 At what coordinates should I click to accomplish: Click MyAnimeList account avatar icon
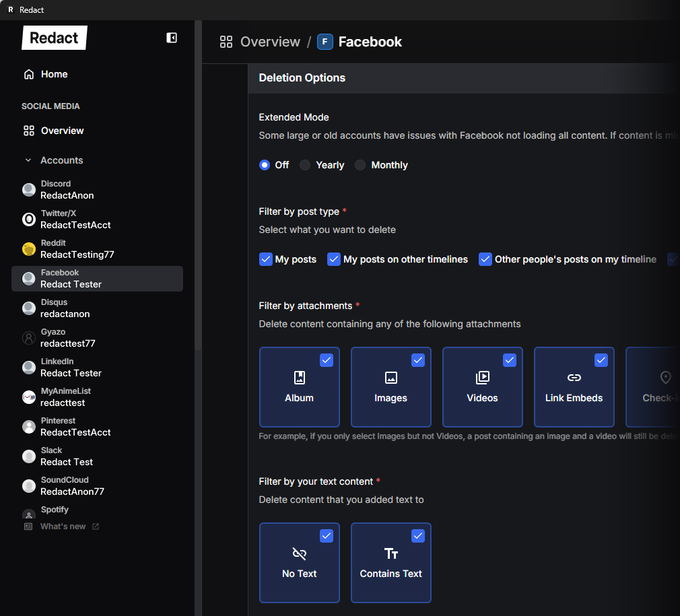point(29,397)
